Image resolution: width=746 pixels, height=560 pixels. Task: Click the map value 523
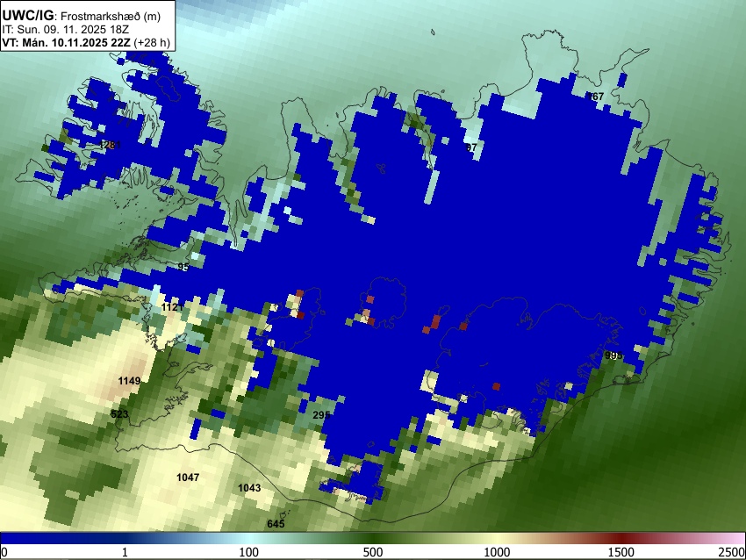tap(119, 414)
